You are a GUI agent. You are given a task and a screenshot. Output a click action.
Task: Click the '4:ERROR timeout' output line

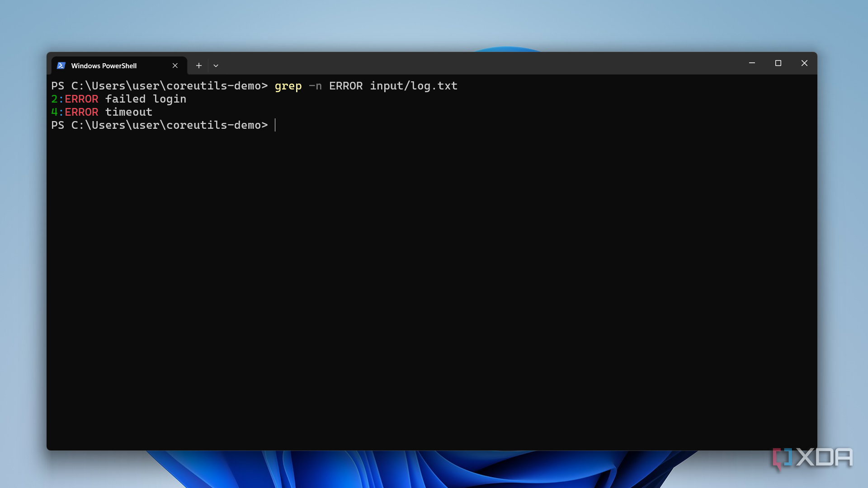(102, 112)
